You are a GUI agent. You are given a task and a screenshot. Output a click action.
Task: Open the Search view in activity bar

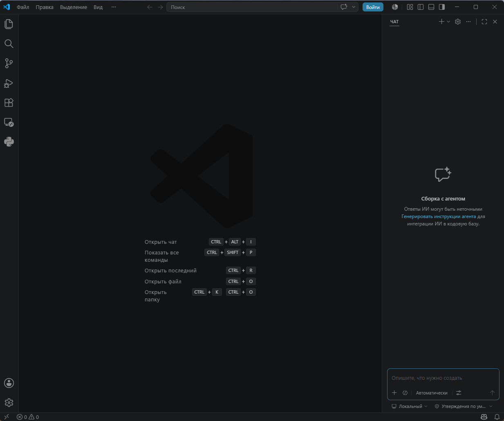click(x=9, y=44)
